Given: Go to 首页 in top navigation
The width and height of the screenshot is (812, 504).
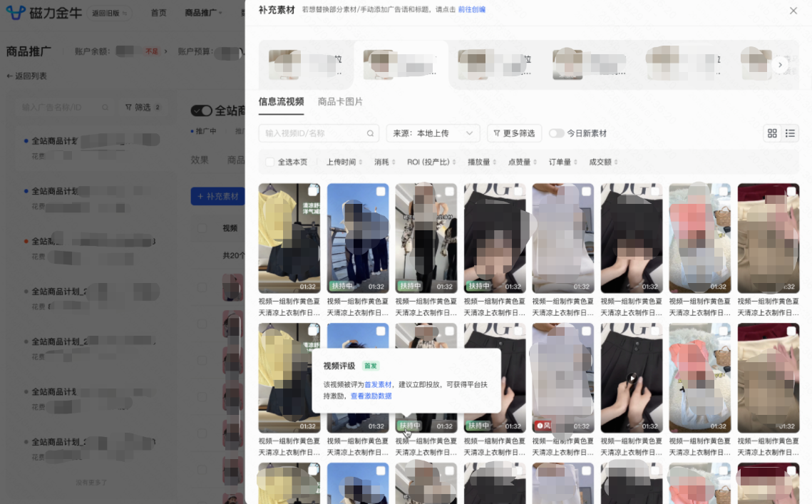Looking at the screenshot, I should 158,12.
